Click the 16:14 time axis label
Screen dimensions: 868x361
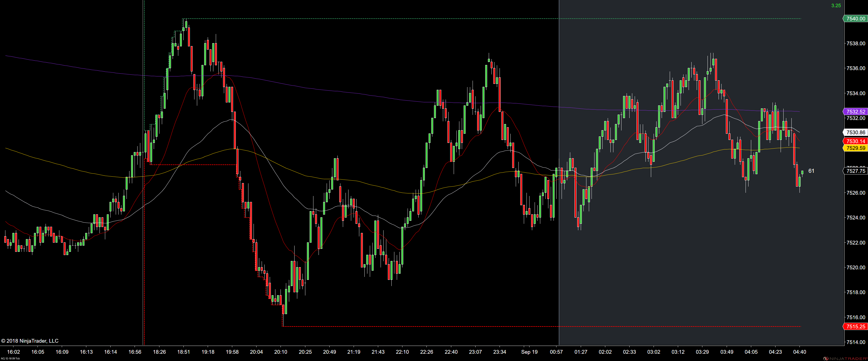pyautogui.click(x=111, y=352)
